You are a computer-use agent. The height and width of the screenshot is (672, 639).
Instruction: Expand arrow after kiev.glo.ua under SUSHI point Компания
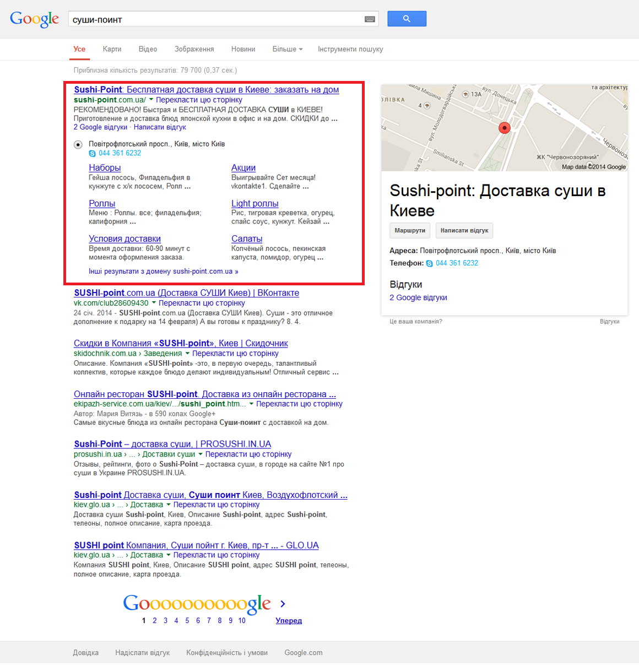click(169, 555)
